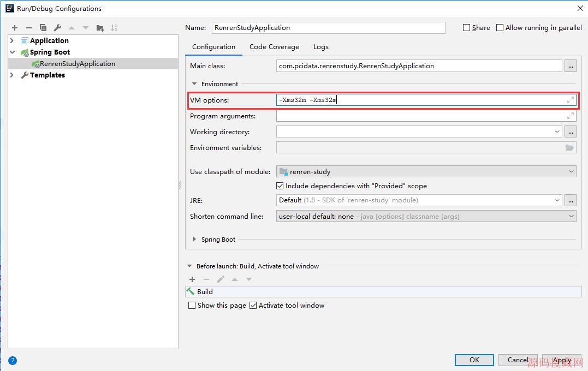
Task: Click the Copy Configuration icon
Action: pyautogui.click(x=43, y=28)
